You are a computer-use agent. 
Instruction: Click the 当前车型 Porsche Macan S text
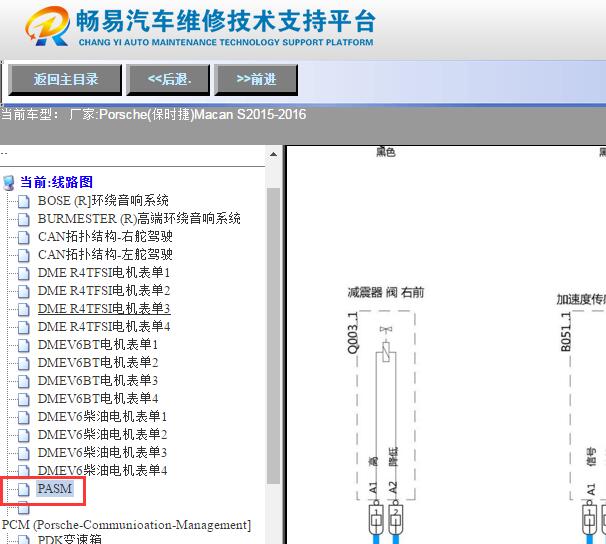153,114
